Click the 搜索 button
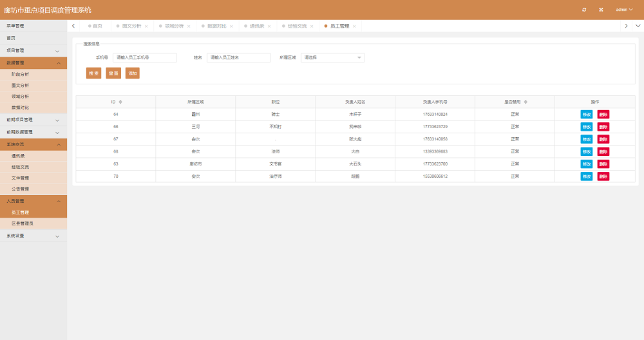This screenshot has height=340, width=644. pos(93,73)
